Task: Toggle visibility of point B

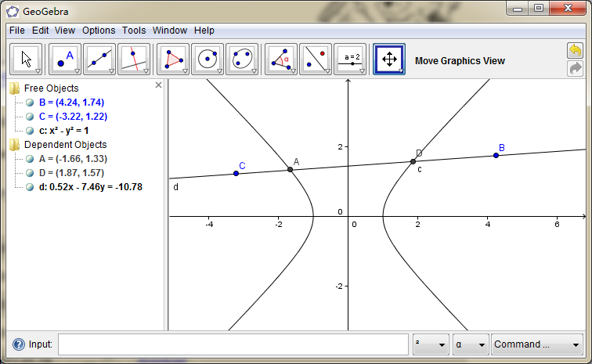Action: pos(30,103)
